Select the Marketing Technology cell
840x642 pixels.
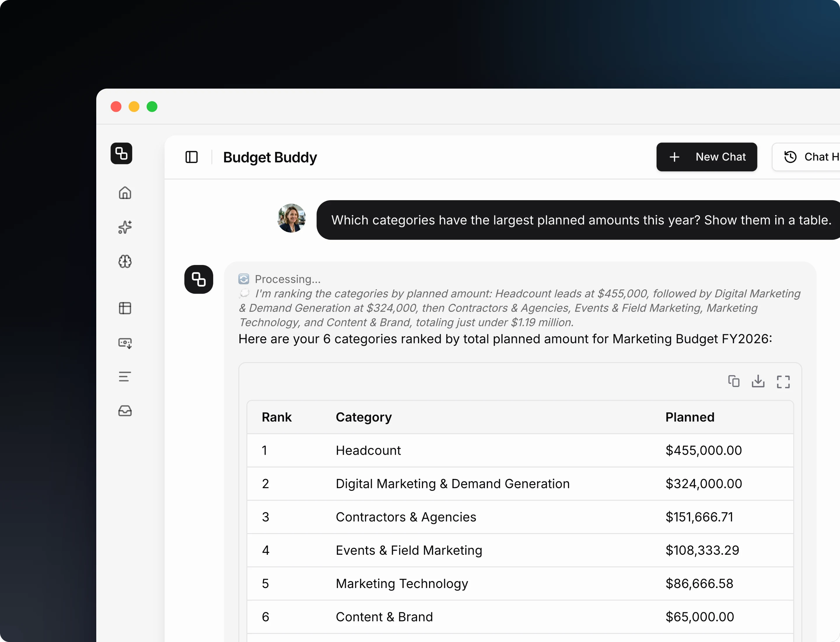pyautogui.click(x=402, y=584)
